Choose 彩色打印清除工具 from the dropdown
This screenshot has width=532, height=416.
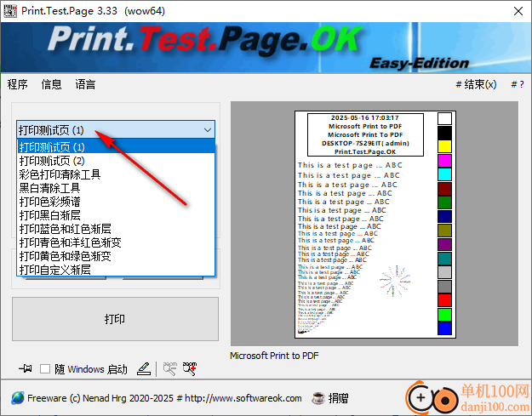(116, 174)
